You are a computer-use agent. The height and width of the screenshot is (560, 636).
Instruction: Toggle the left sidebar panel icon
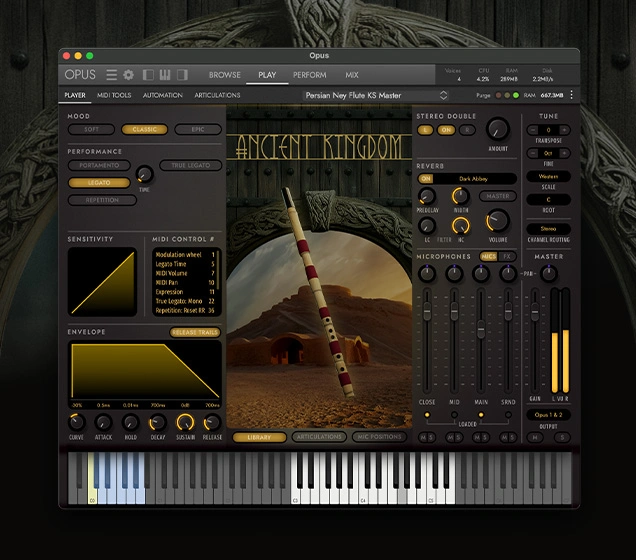tap(148, 75)
